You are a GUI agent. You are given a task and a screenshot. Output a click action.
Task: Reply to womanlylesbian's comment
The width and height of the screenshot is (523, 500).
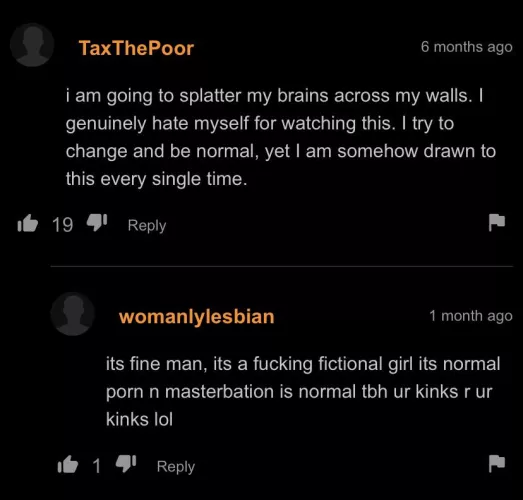[176, 467]
